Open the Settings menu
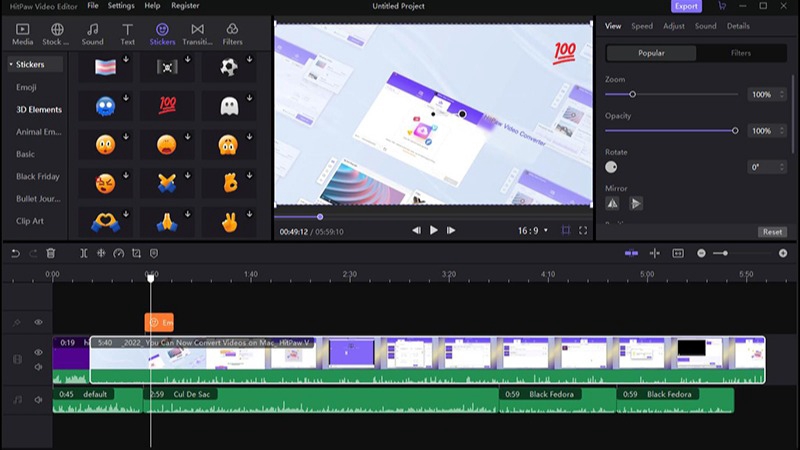Screen dimensions: 800x450 tap(121, 6)
